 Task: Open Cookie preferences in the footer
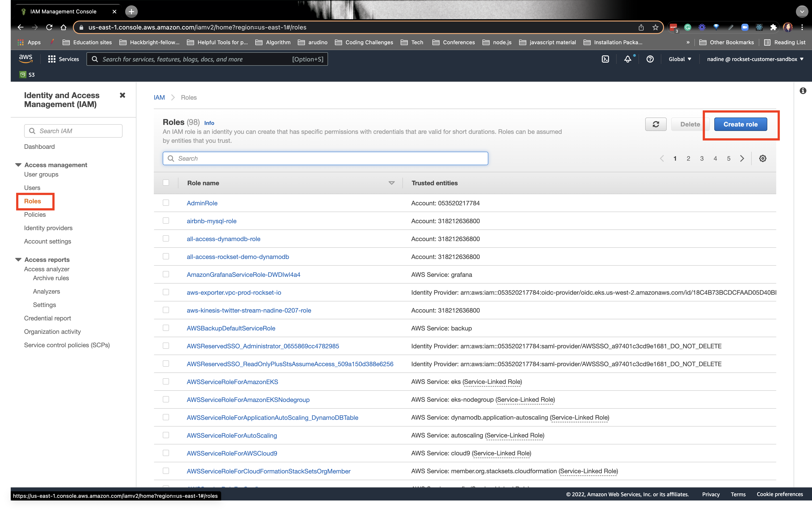pos(780,494)
